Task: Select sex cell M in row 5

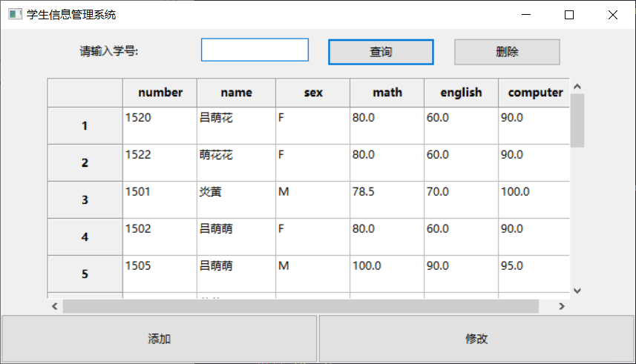Action: [x=312, y=274]
